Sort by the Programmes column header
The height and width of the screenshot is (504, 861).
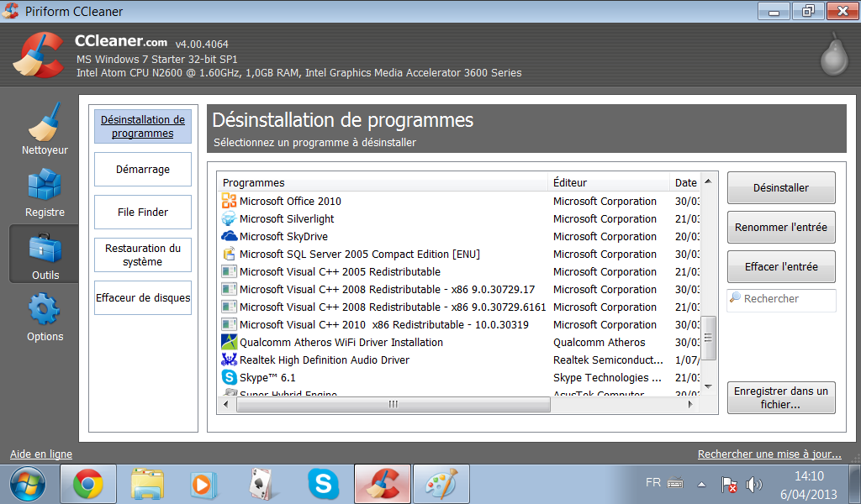point(383,182)
